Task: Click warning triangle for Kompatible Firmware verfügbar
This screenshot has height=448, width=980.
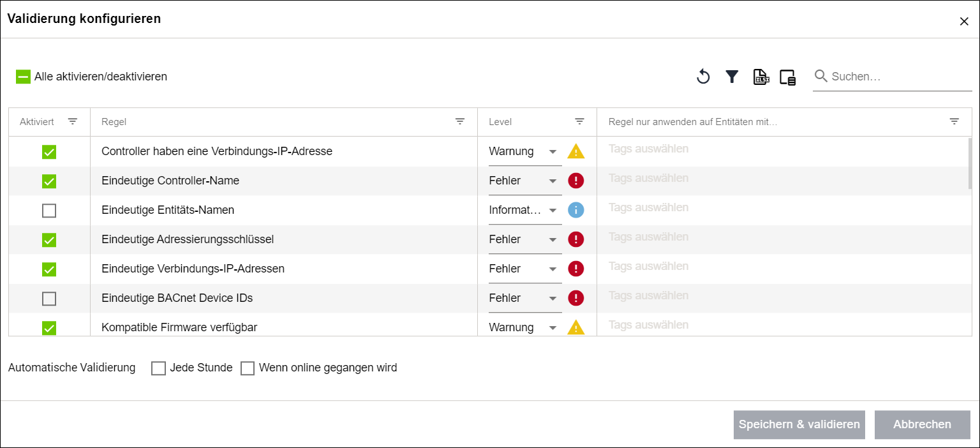Action: coord(576,327)
